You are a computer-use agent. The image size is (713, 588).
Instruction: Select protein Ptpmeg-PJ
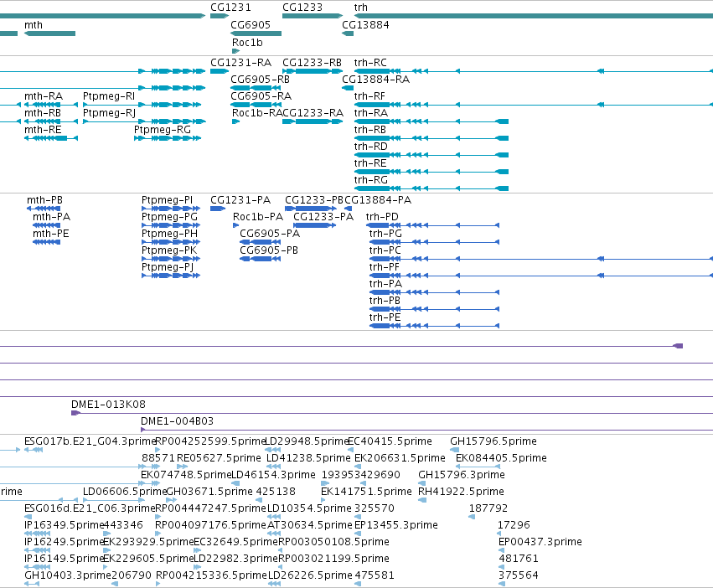tap(171, 276)
